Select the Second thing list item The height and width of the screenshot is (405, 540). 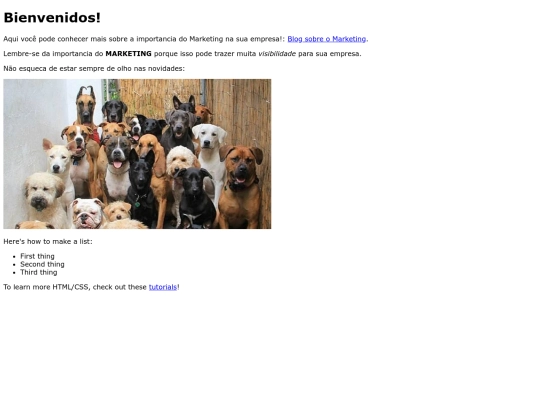[42, 264]
